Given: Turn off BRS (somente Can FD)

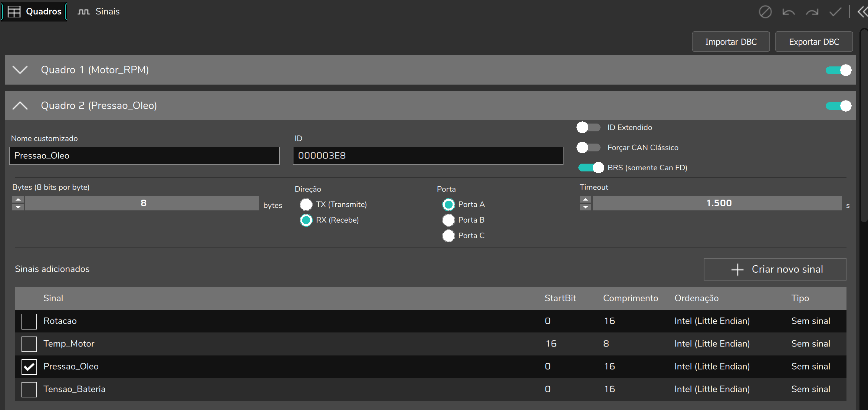Looking at the screenshot, I should [x=591, y=168].
